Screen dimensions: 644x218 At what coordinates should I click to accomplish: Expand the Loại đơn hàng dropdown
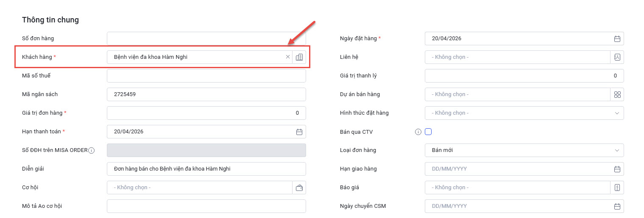[x=617, y=150]
